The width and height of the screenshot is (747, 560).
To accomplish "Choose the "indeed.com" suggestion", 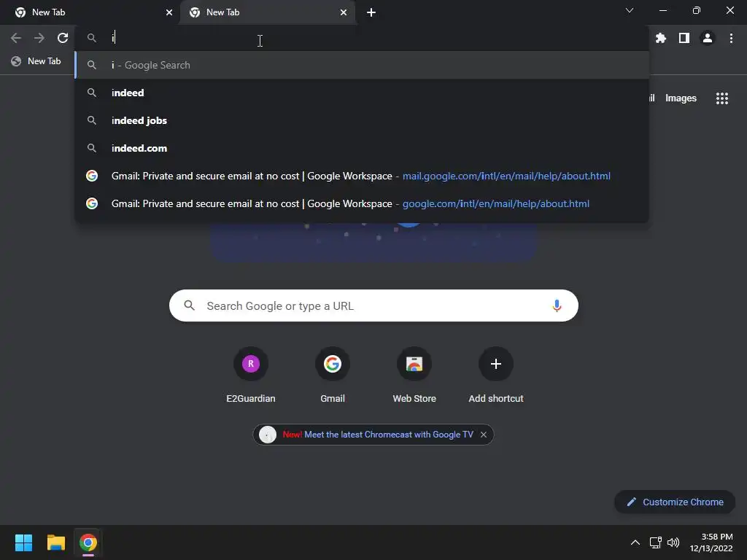I will [362, 148].
